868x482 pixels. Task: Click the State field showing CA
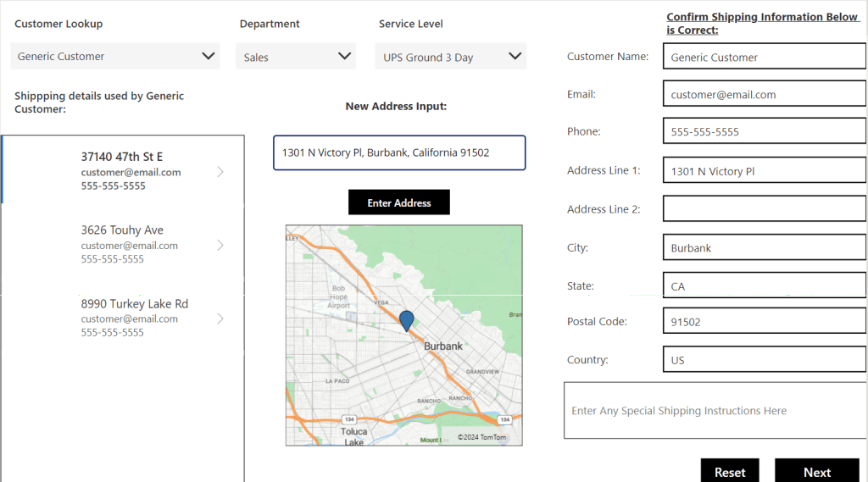764,286
